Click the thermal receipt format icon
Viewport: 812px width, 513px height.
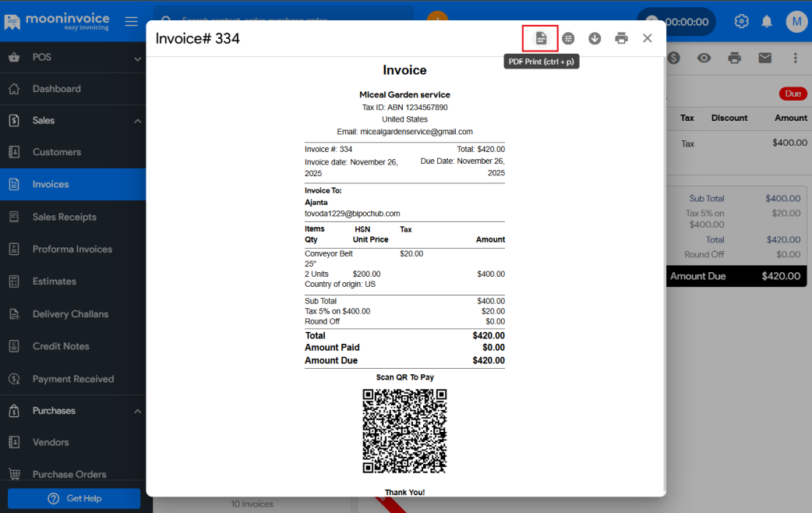[x=568, y=38]
